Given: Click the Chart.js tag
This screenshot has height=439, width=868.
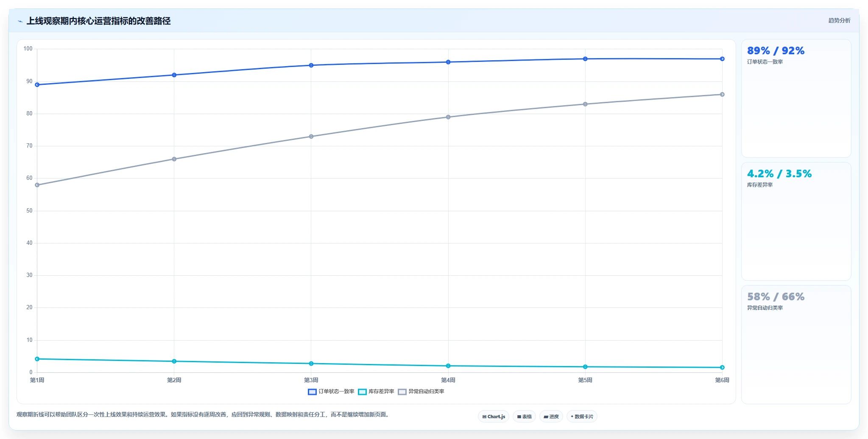Looking at the screenshot, I should click(494, 417).
